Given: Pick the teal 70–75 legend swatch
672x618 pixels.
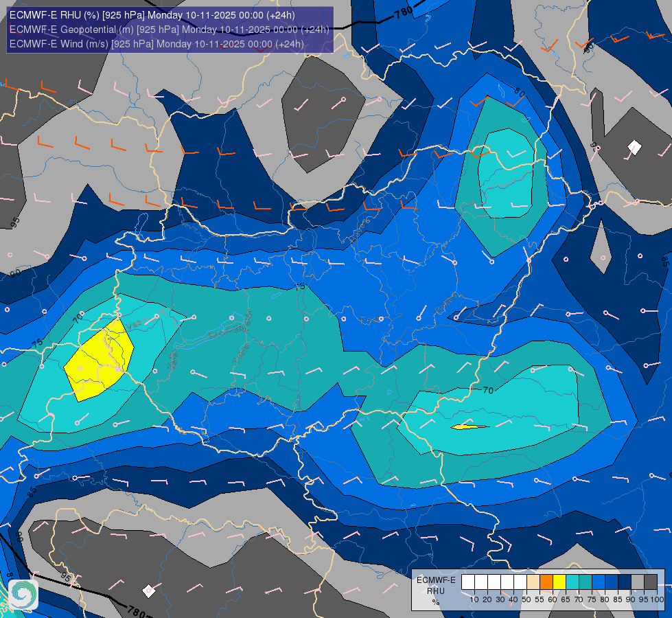Looking at the screenshot, I should 586,582.
